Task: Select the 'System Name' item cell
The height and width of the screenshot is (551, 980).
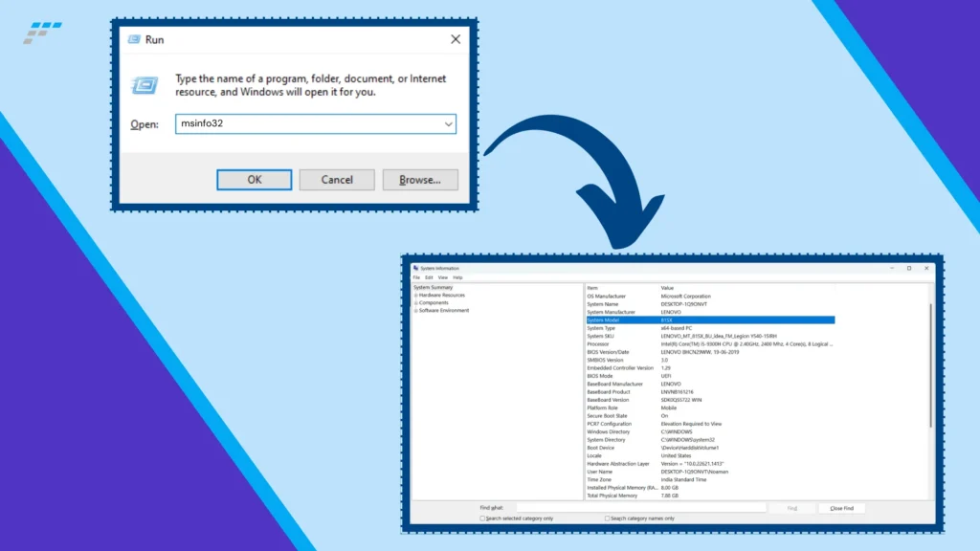Action: (x=603, y=304)
